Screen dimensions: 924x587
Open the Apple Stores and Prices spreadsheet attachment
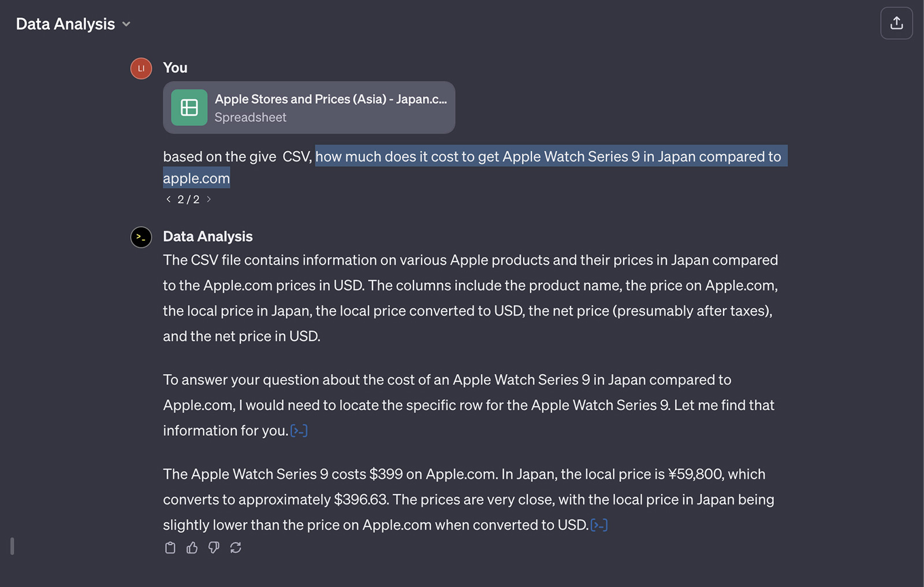(x=309, y=107)
